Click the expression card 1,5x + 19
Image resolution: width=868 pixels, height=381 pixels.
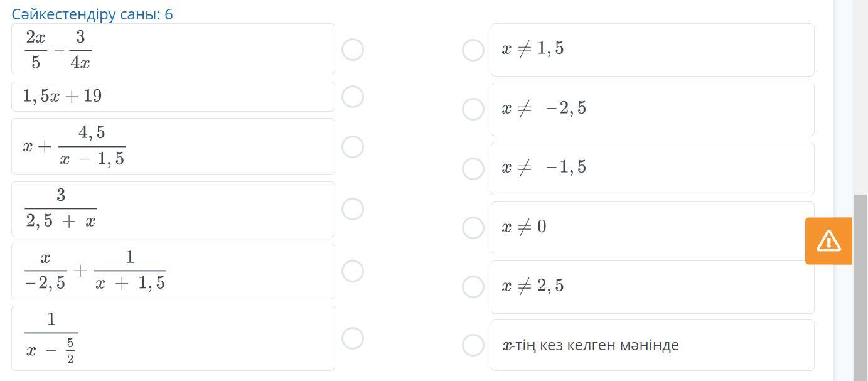(173, 97)
